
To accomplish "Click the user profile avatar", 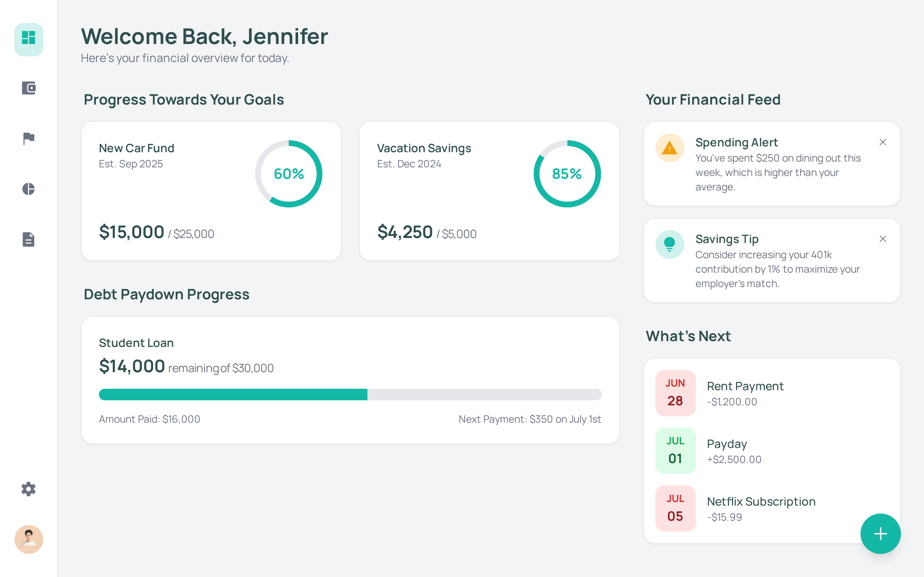I will click(29, 539).
